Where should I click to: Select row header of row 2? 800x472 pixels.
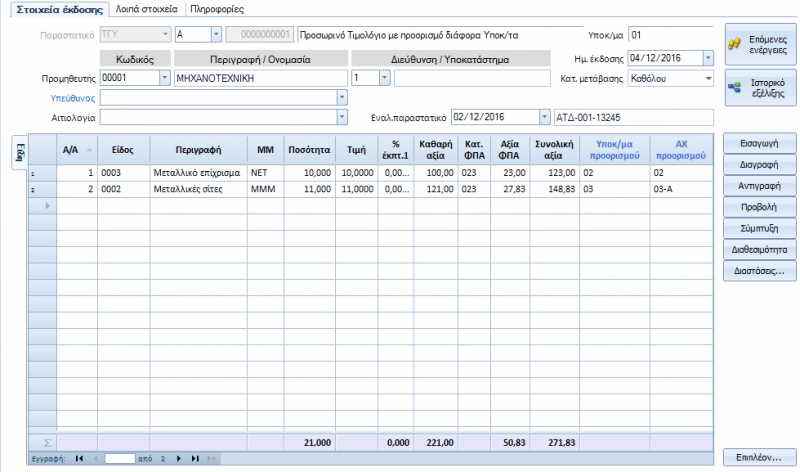coord(42,189)
